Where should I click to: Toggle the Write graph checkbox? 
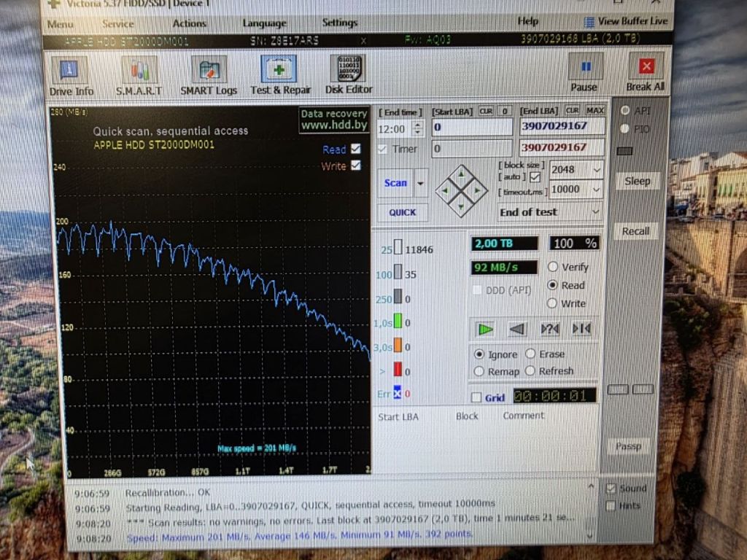pyautogui.click(x=356, y=166)
